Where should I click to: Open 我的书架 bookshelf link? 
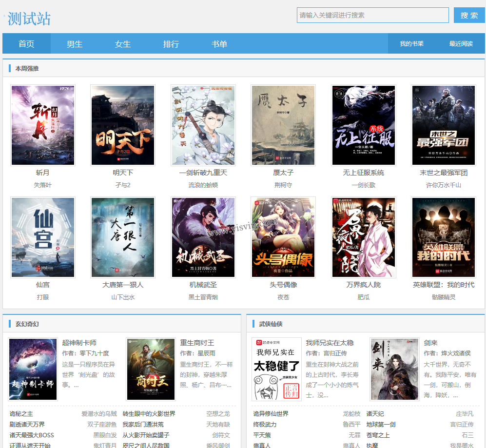tap(411, 44)
